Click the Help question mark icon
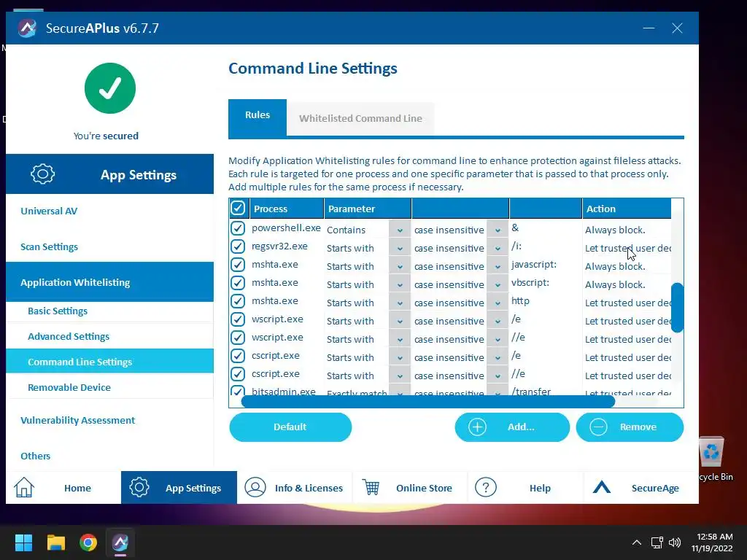Screen dimensions: 747x560 coord(486,488)
